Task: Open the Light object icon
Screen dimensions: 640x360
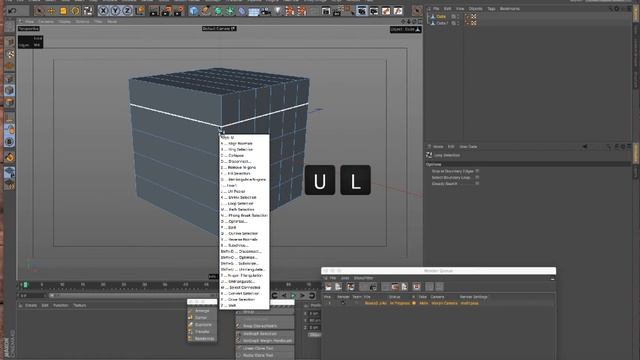Action: click(x=278, y=11)
